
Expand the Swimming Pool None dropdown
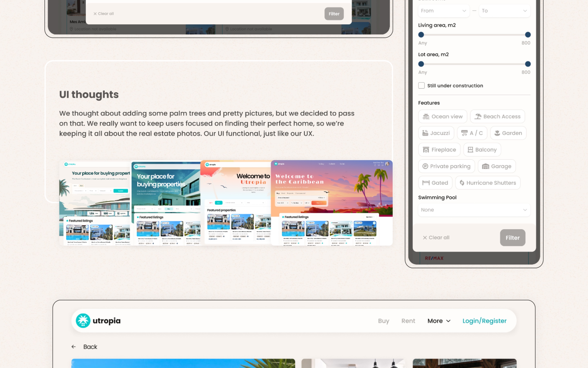[474, 210]
